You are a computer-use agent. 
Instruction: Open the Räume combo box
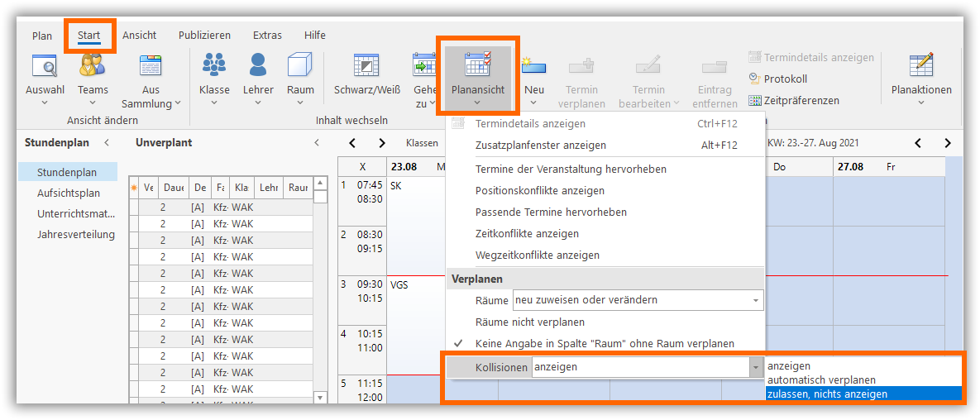pyautogui.click(x=638, y=300)
